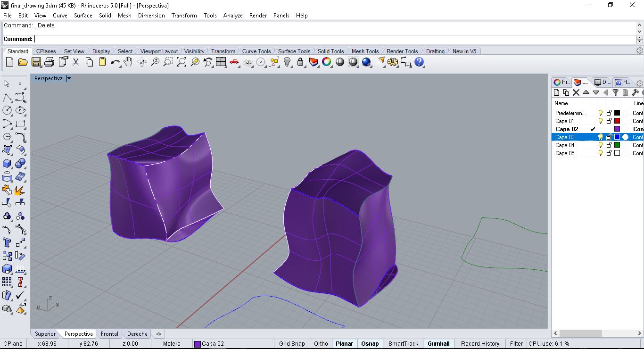Viewport: 644px width, 349px height.
Task: Save the model using the floppy disk icon
Action: pos(36,62)
